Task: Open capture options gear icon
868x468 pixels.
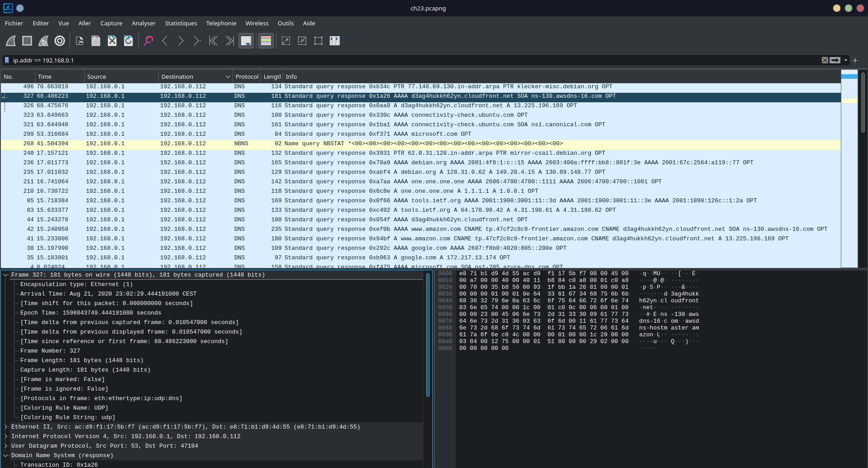Action: pyautogui.click(x=60, y=41)
